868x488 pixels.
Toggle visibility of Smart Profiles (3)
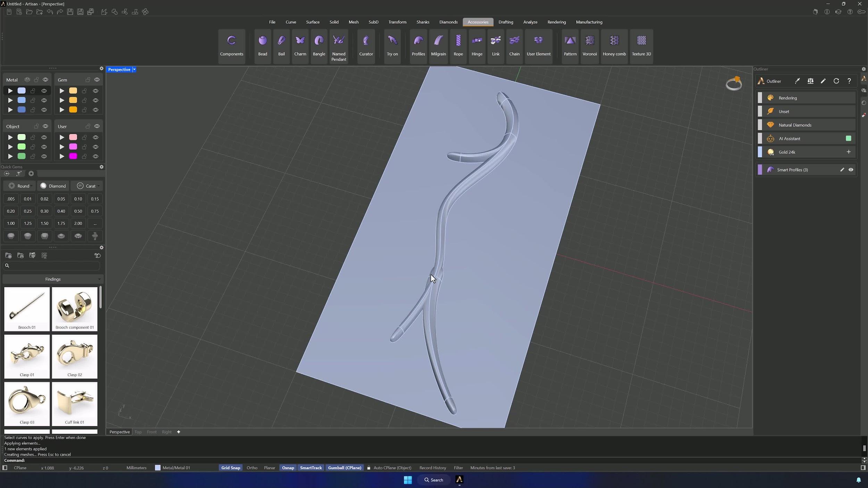tap(851, 170)
